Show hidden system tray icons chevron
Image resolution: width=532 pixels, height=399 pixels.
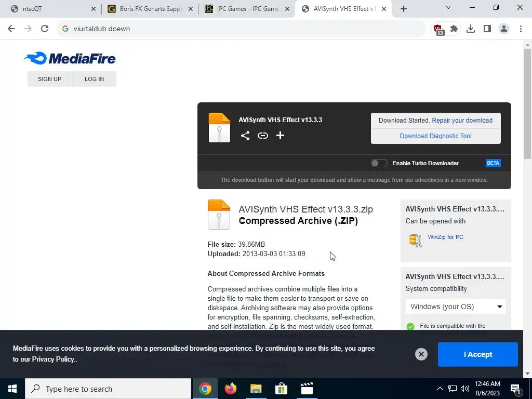click(x=440, y=389)
